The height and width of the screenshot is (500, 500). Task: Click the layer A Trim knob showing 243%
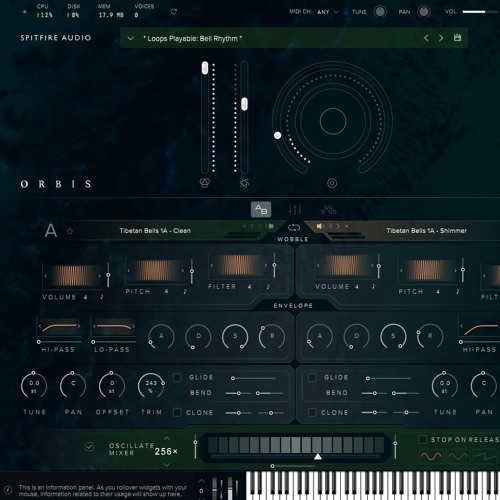click(151, 386)
